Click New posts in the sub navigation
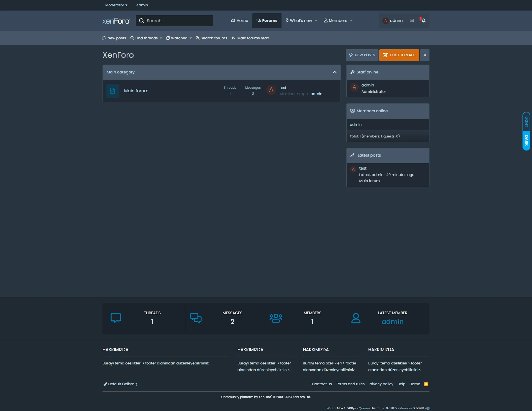Image resolution: width=532 pixels, height=411 pixels. click(114, 38)
